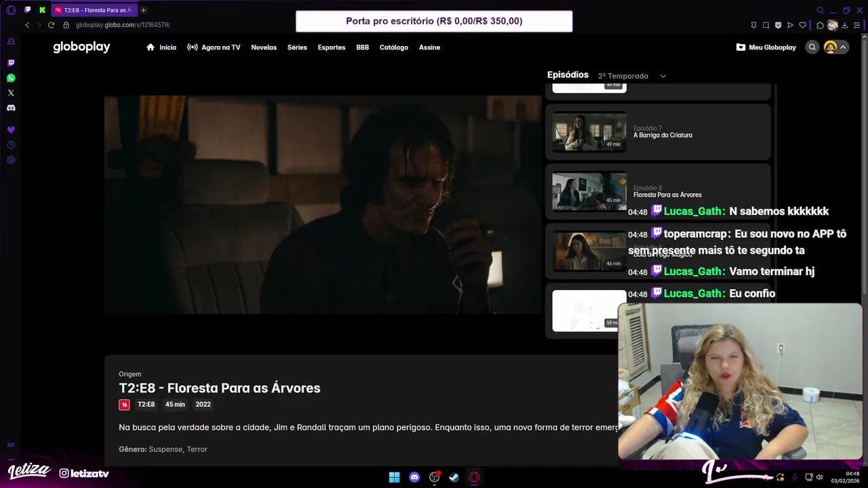This screenshot has width=868, height=488.
Task: Open OBS Studio from the taskbar
Action: [x=435, y=477]
